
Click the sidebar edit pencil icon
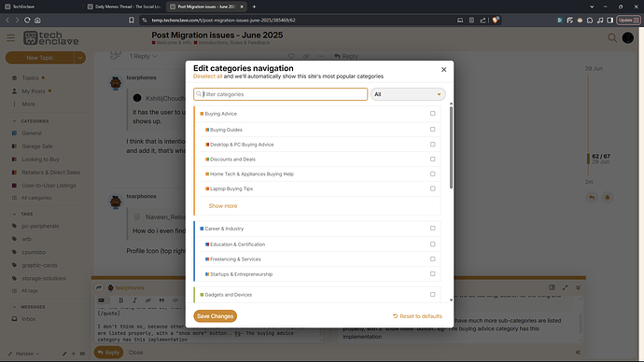(x=64, y=354)
